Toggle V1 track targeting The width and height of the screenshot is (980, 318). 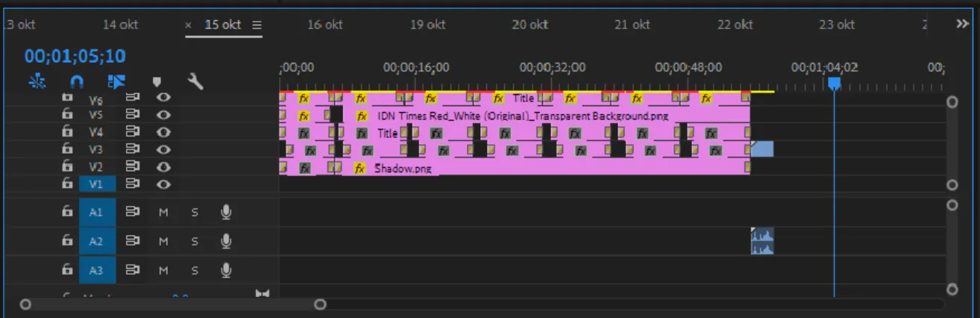tap(97, 184)
